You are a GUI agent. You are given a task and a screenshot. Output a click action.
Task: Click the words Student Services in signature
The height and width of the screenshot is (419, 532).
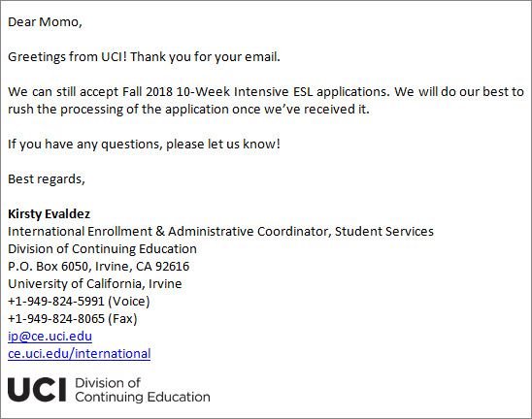(384, 231)
